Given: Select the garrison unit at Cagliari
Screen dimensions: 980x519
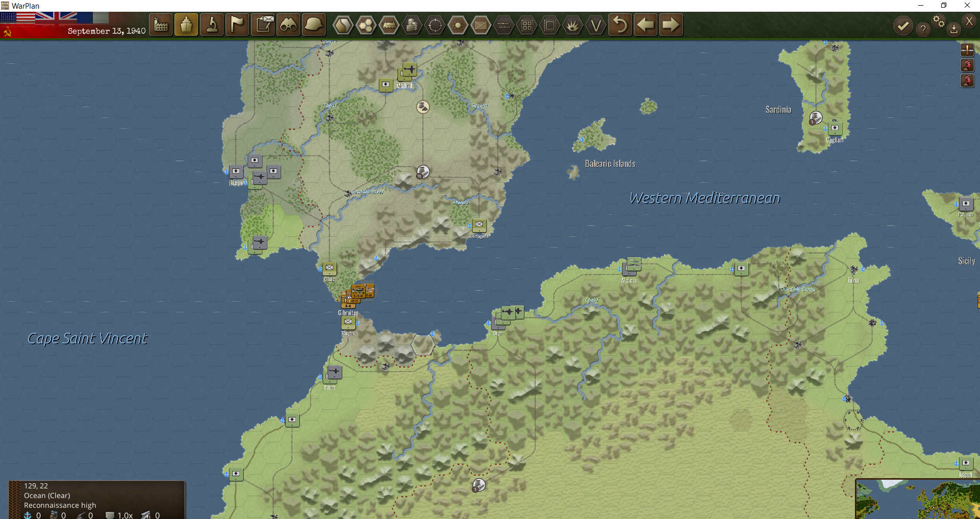Looking at the screenshot, I should (x=835, y=128).
